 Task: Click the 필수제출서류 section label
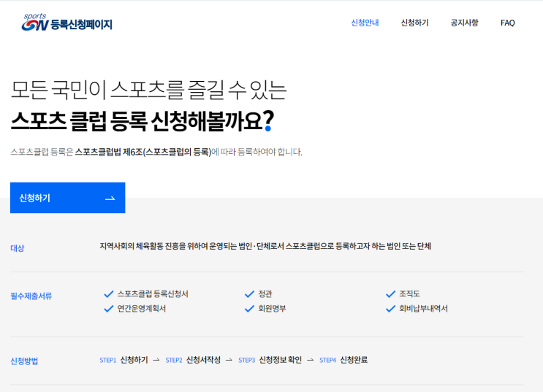click(31, 296)
